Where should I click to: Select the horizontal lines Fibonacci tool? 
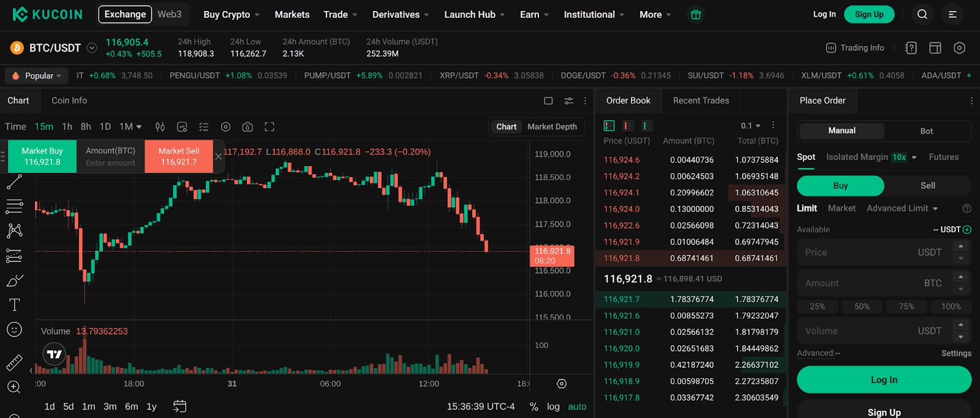tap(14, 207)
